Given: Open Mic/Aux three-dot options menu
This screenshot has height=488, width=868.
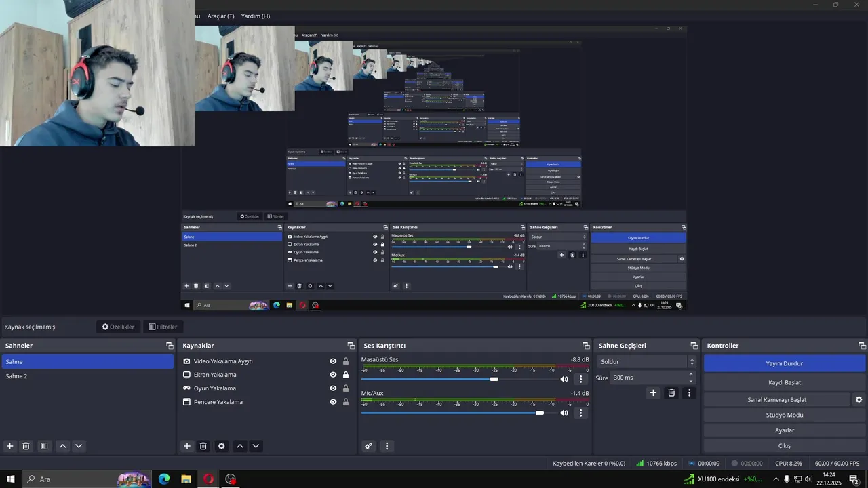Looking at the screenshot, I should coord(580,413).
